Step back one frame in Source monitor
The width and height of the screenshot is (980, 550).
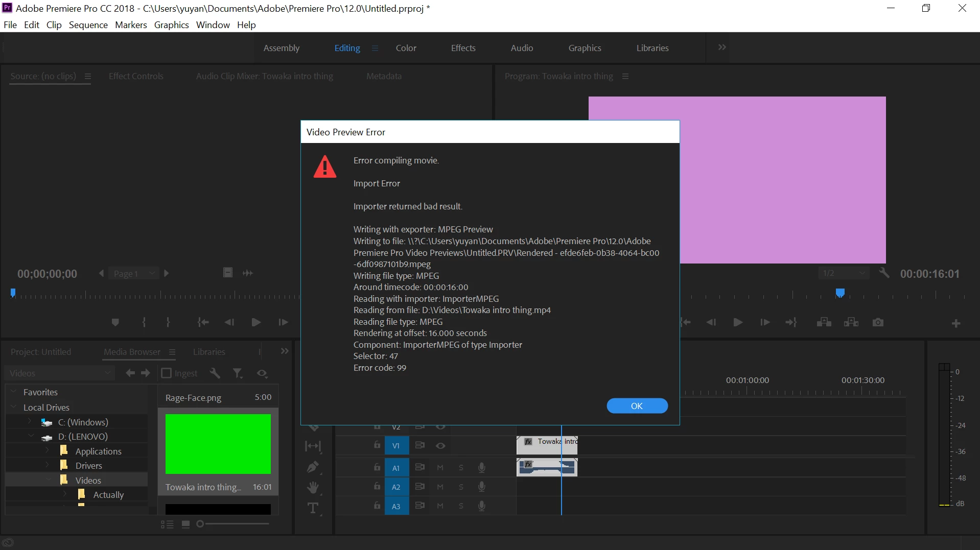point(229,322)
